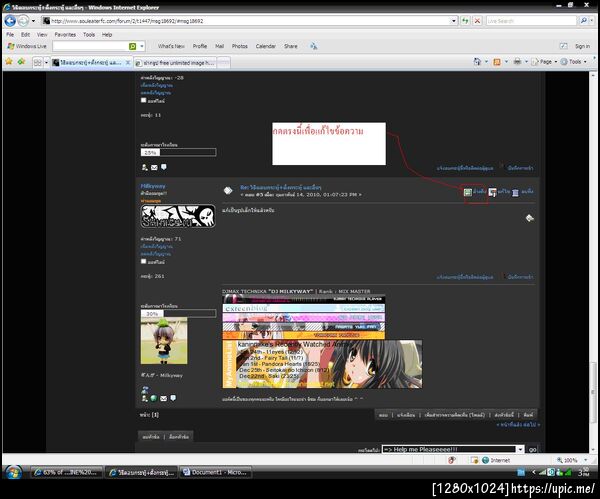The image size is (600, 499).
Task: Click the first poster's private message icon
Action: click(x=164, y=167)
